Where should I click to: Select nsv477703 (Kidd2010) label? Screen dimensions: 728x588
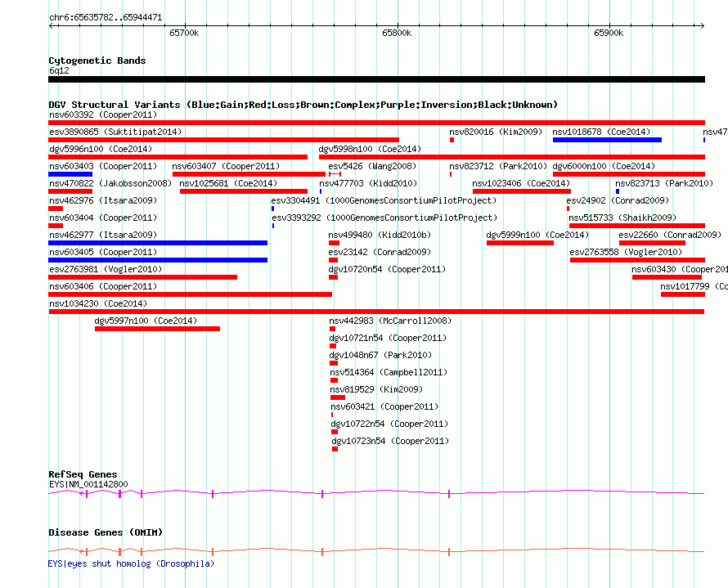click(x=368, y=183)
